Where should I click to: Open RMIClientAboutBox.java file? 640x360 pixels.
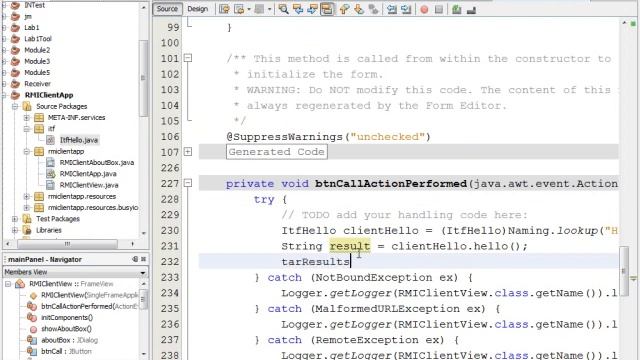[x=97, y=162]
